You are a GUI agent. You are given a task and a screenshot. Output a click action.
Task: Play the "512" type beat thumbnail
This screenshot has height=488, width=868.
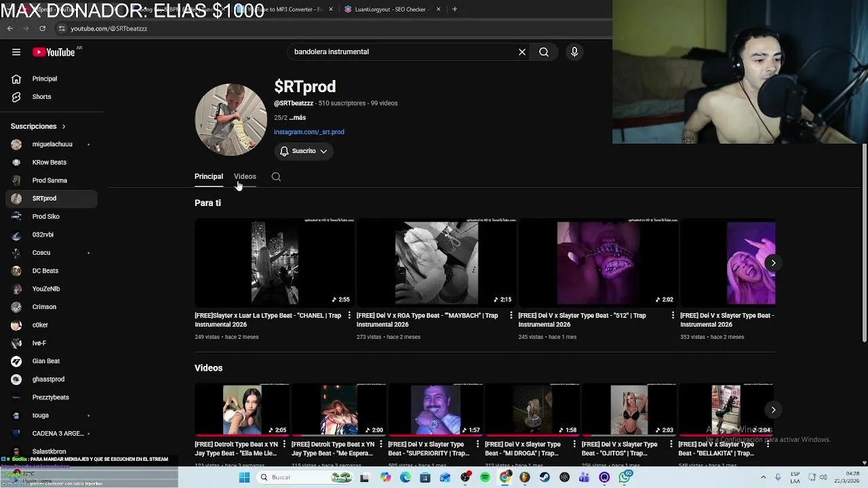(598, 263)
